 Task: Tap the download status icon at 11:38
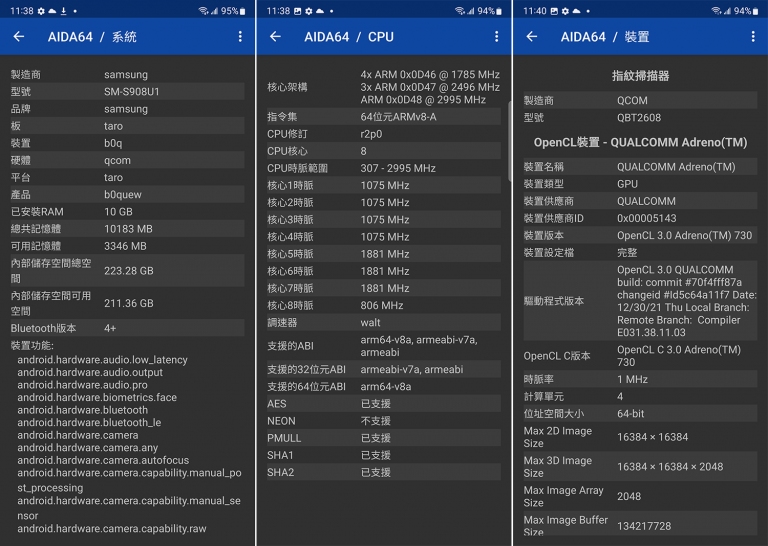(x=64, y=11)
